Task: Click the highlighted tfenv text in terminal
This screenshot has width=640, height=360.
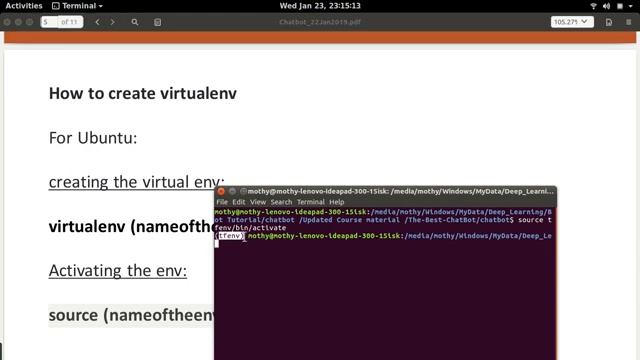Action: point(230,236)
